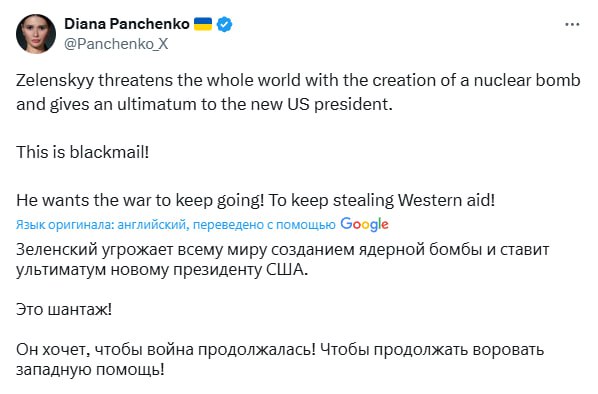This screenshot has height=394, width=598.
Task: Open Diana Panchenko's profile picture
Action: coord(36,34)
